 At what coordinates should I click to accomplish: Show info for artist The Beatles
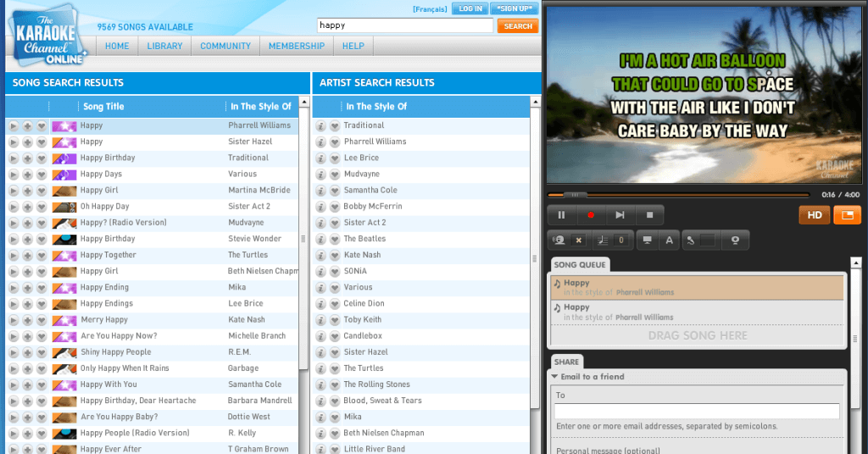tap(320, 239)
